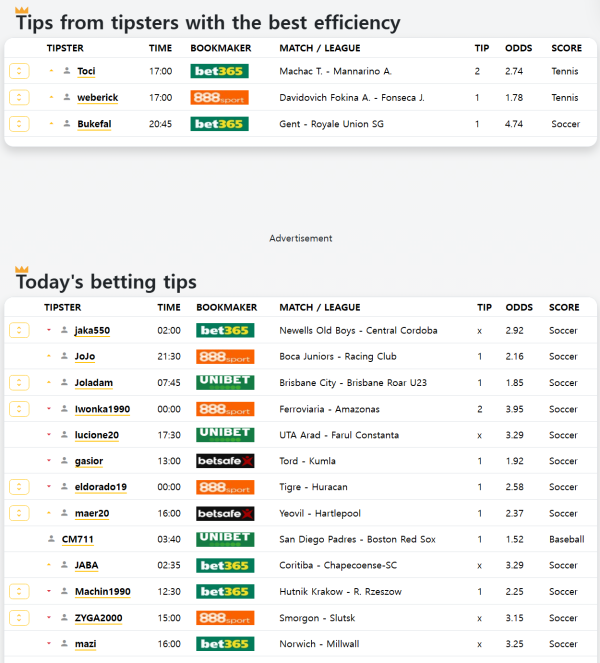Click the user avatar icon beside CM711
The height and width of the screenshot is (663, 600).
51,540
